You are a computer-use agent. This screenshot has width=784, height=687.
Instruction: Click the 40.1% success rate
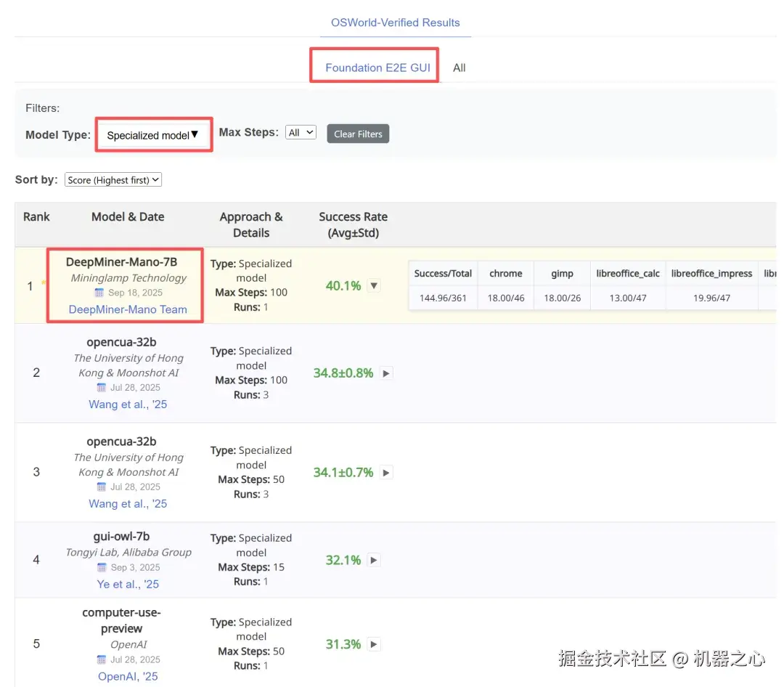tap(343, 285)
